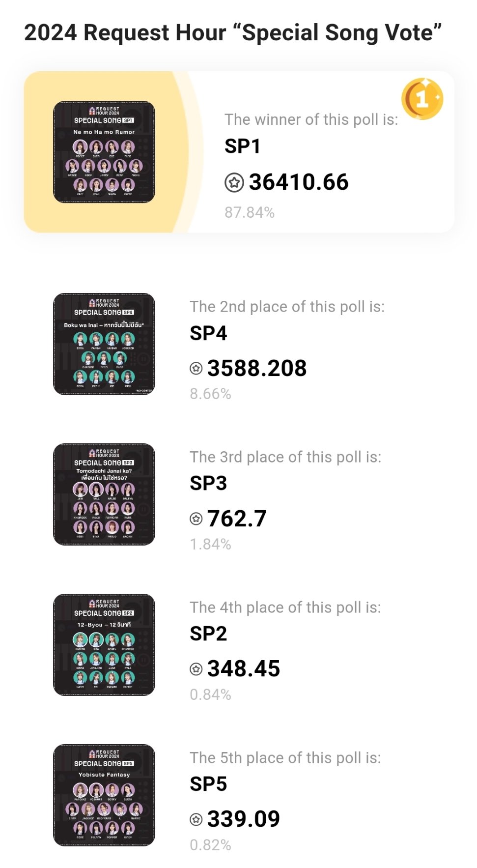
Task: Select the SP3 third place name
Action: click(208, 484)
